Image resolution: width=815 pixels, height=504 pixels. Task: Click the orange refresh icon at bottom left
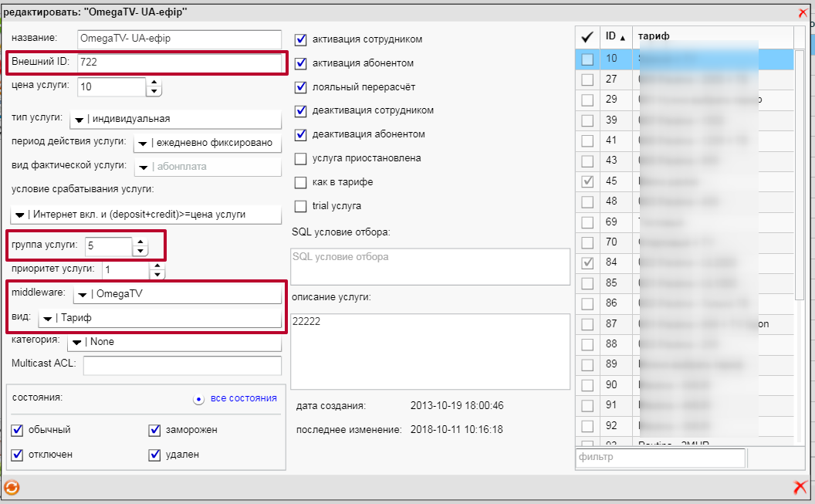12,487
